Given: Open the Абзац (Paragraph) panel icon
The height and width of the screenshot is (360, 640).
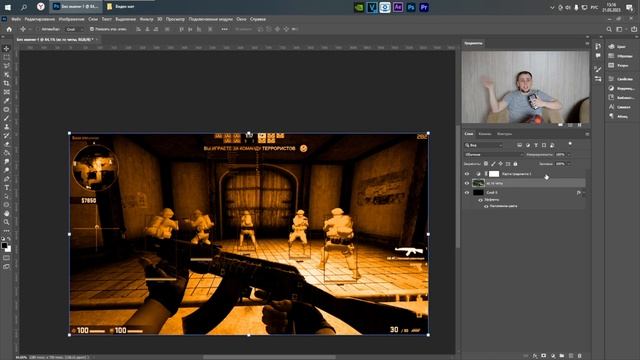Looking at the screenshot, I should pos(611,116).
